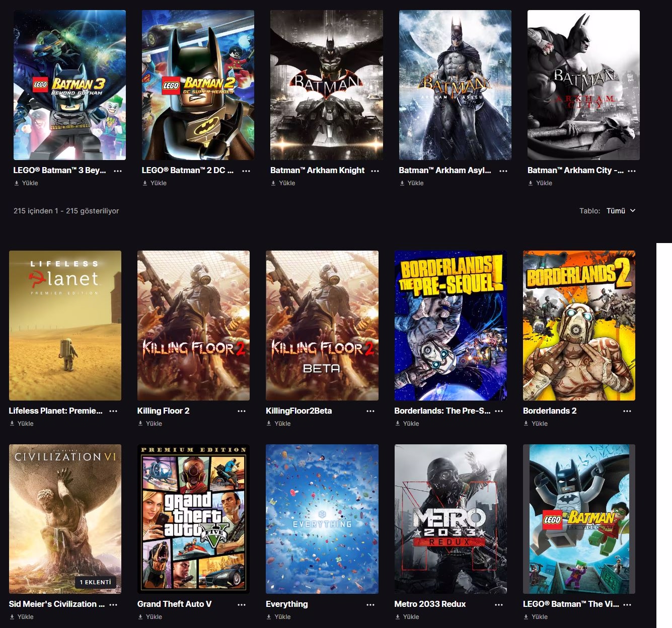672x628 pixels.
Task: Open three-dot menu for Grand Theft Auto V
Action: coord(242,604)
